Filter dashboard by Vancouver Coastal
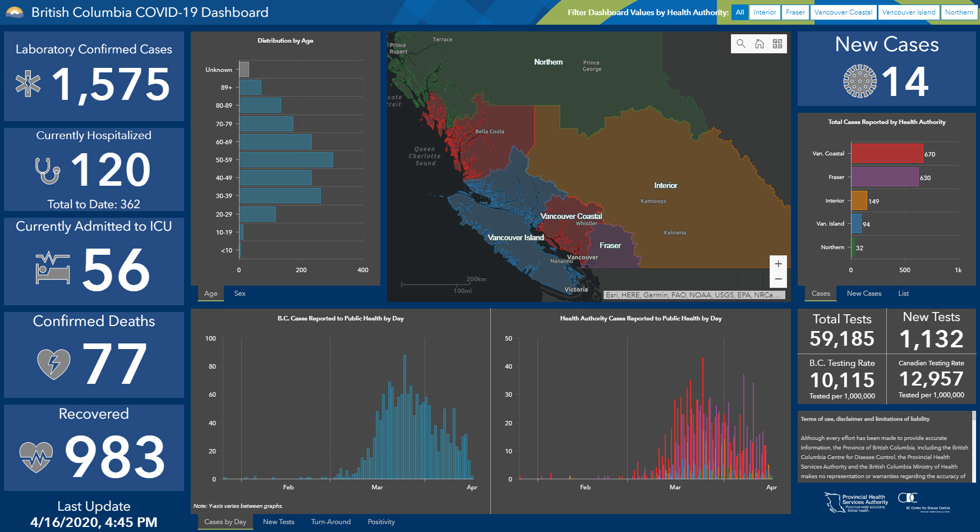 coord(843,12)
